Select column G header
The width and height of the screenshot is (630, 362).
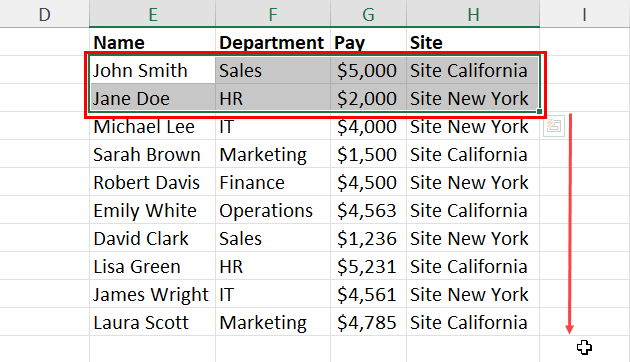tap(368, 14)
